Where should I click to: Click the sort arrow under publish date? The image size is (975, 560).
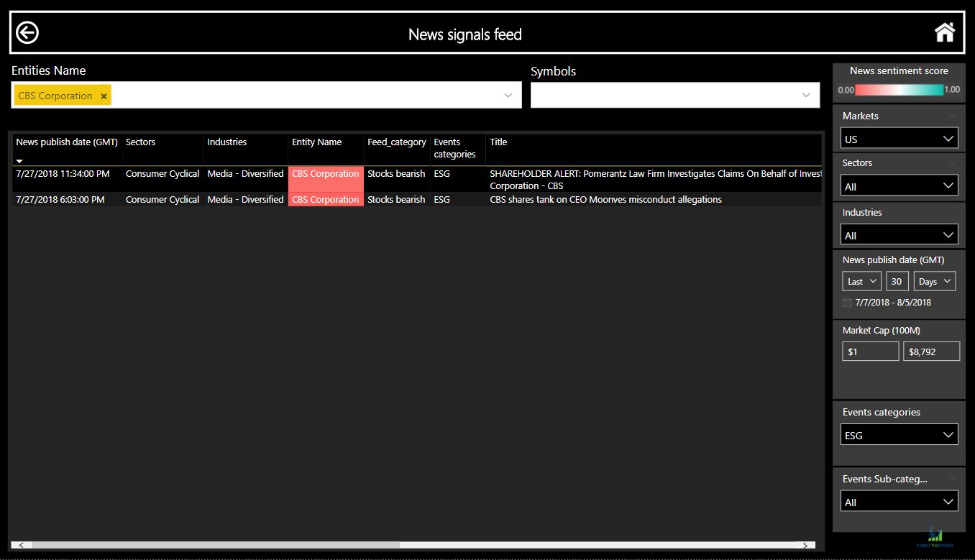pyautogui.click(x=20, y=161)
